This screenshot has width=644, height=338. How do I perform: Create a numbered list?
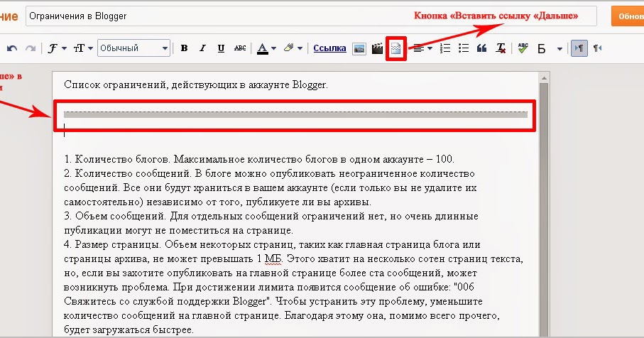tap(445, 48)
